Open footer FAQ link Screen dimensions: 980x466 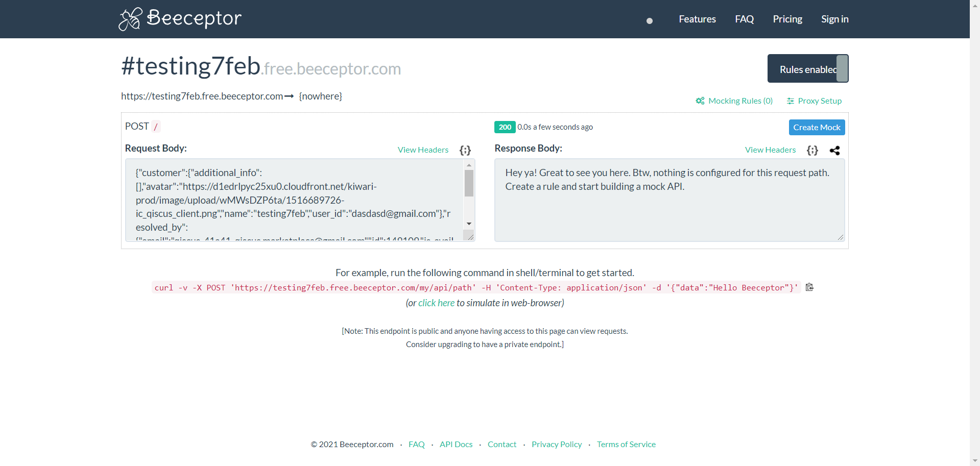[x=417, y=445]
